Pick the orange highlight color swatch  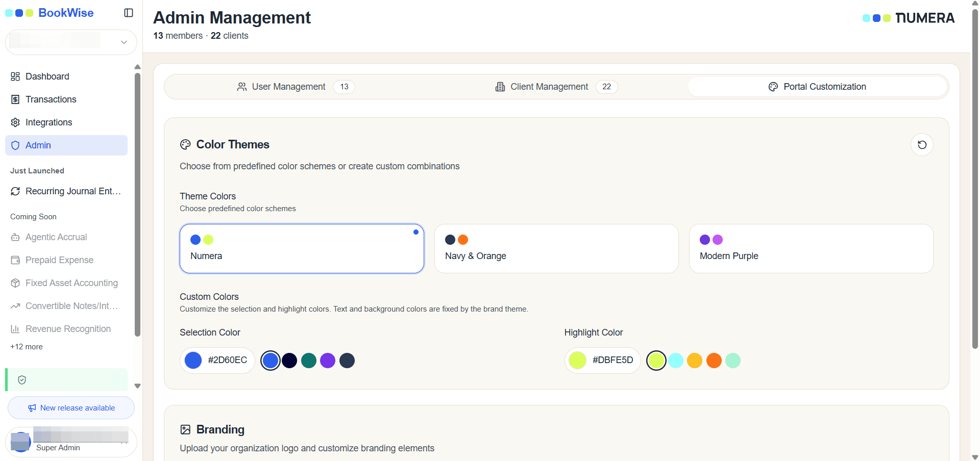coord(714,361)
